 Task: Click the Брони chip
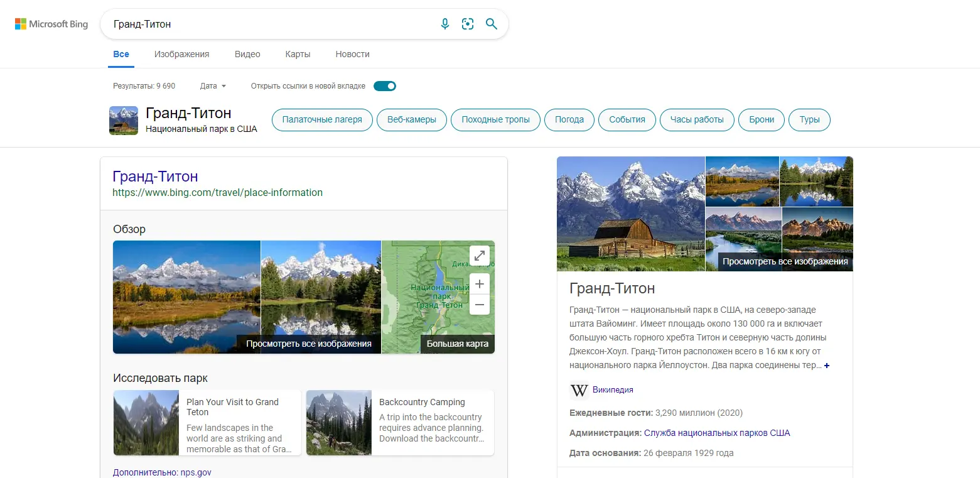pyautogui.click(x=762, y=120)
